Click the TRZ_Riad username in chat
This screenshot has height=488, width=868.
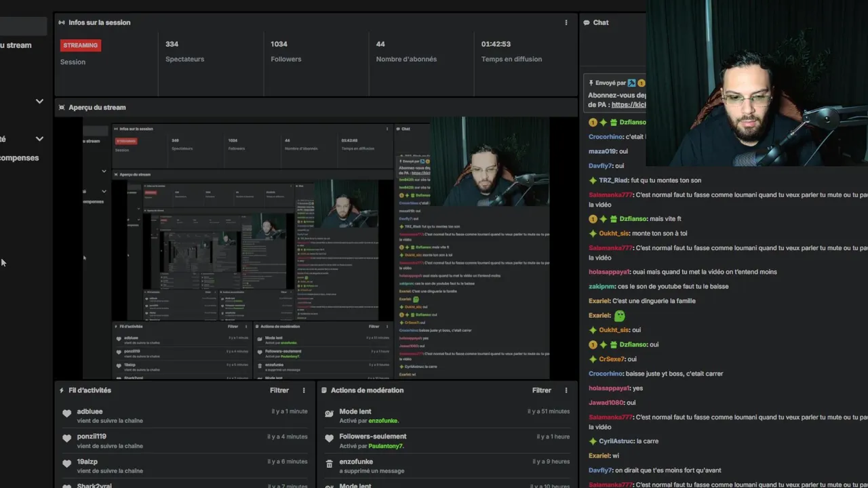613,180
